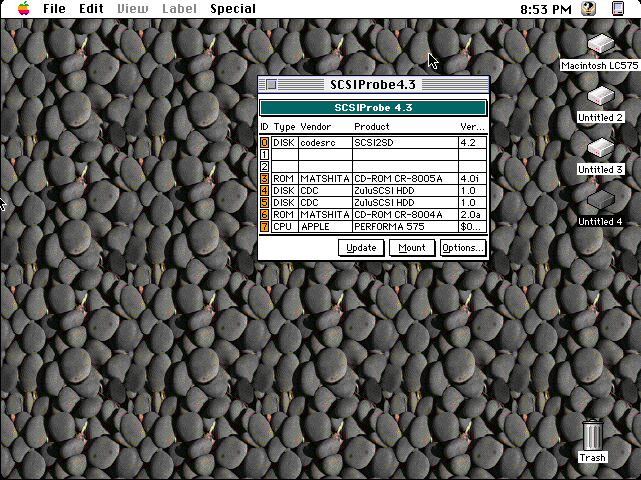The image size is (641, 480).
Task: Click the Mount button in SCSIProbe
Action: 412,248
